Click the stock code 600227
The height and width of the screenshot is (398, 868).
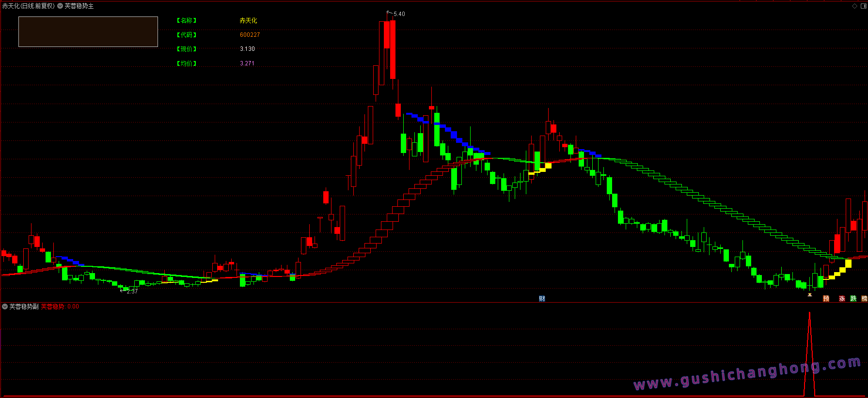[x=250, y=35]
